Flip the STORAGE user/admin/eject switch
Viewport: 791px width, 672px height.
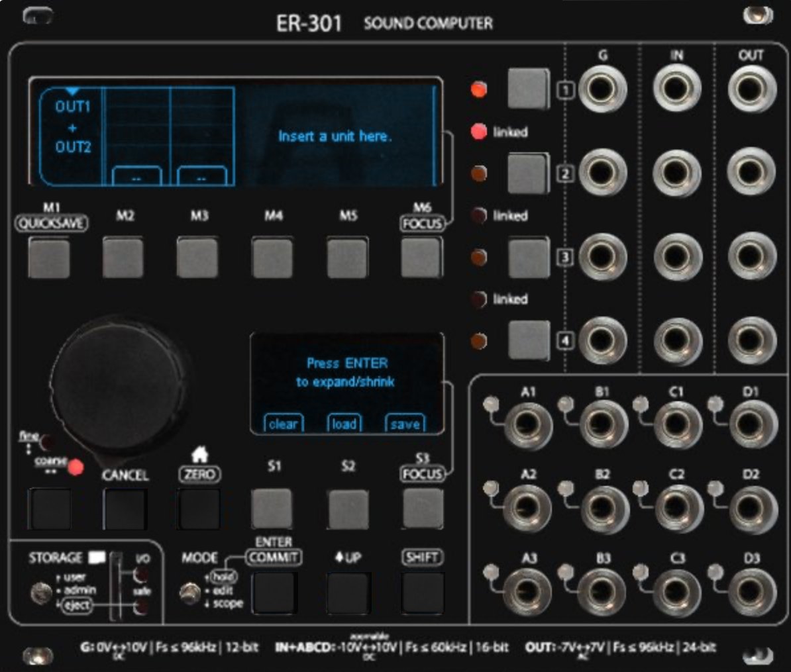click(x=41, y=593)
